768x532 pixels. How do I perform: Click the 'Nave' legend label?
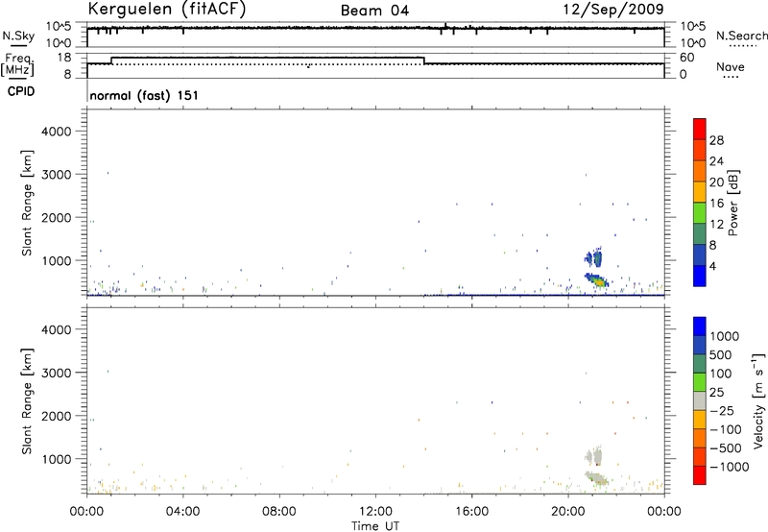731,67
